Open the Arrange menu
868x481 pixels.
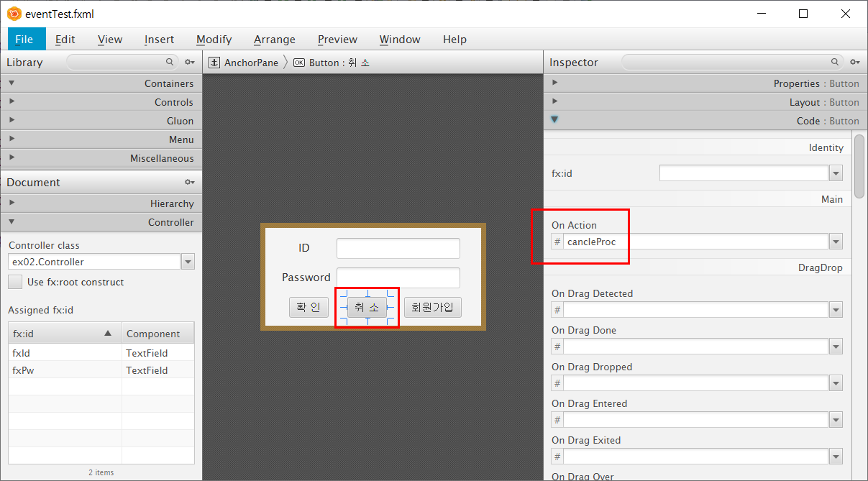click(x=275, y=39)
